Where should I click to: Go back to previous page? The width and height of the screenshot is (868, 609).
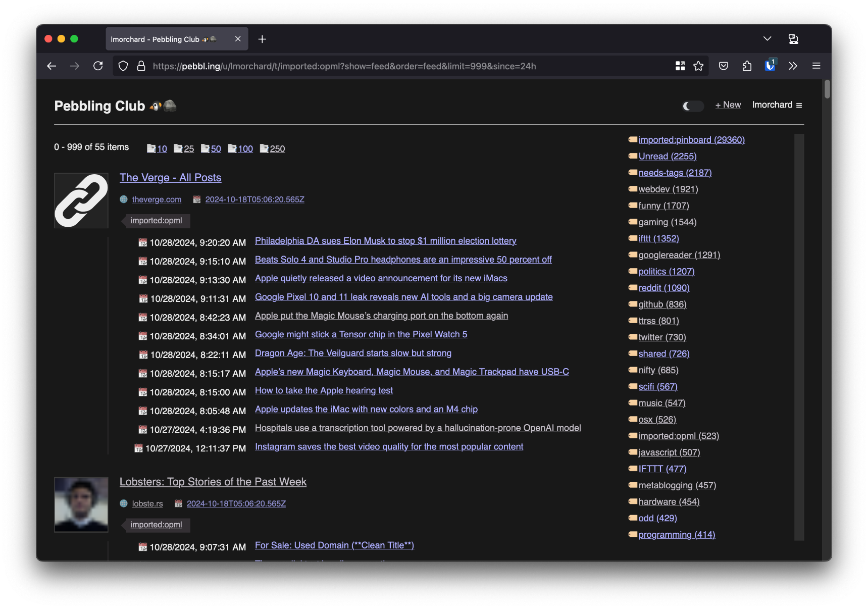52,66
